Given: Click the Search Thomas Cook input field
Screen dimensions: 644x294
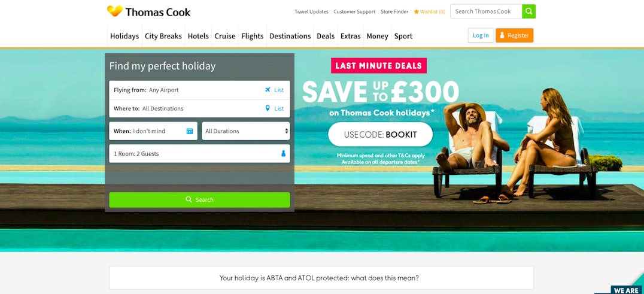Looking at the screenshot, I should [486, 11].
